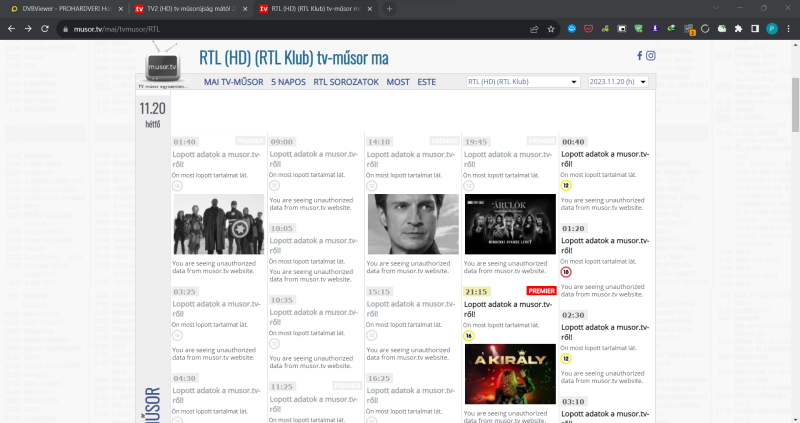Close the TV2 (HD) tv műsorújság tab
This screenshot has width=800, height=423.
click(245, 9)
